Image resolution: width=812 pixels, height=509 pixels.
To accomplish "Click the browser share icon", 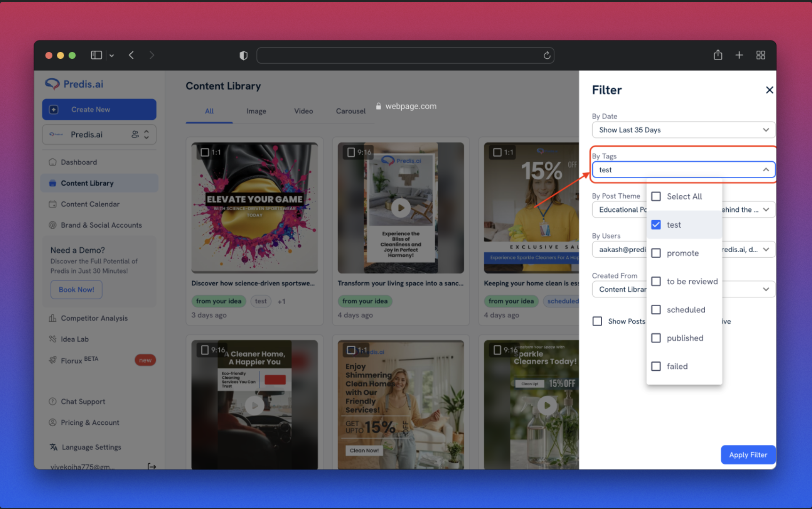I will point(718,55).
